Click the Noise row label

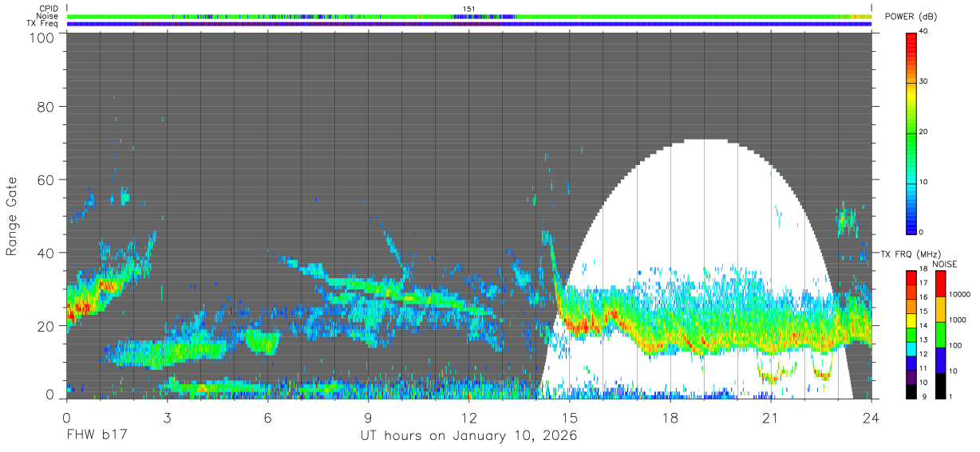tap(47, 16)
